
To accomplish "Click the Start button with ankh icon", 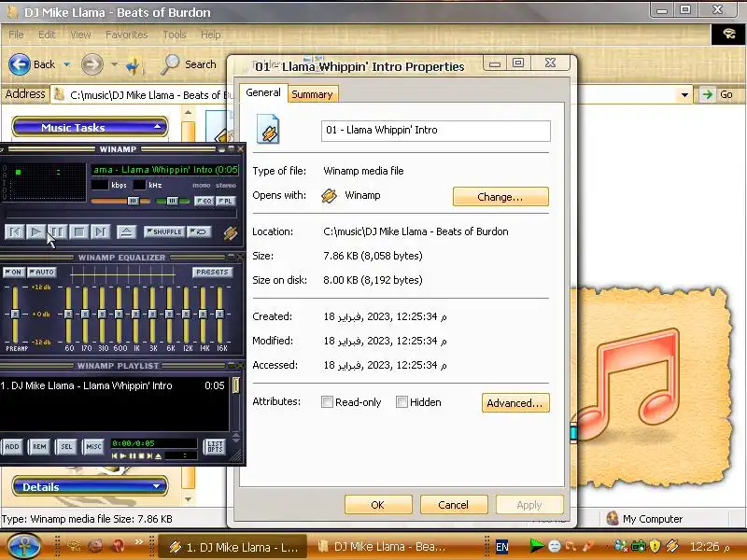I will point(23,546).
